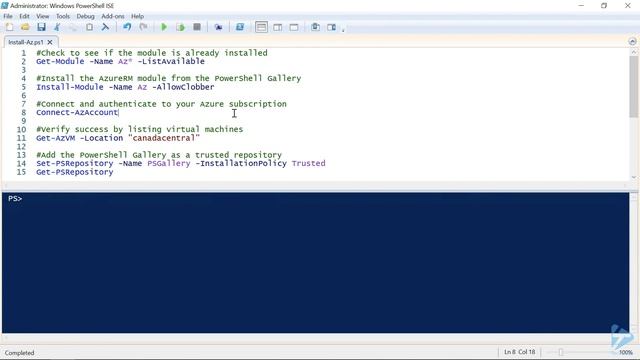Undo the last edit
The height and width of the screenshot is (360, 640).
click(127, 27)
